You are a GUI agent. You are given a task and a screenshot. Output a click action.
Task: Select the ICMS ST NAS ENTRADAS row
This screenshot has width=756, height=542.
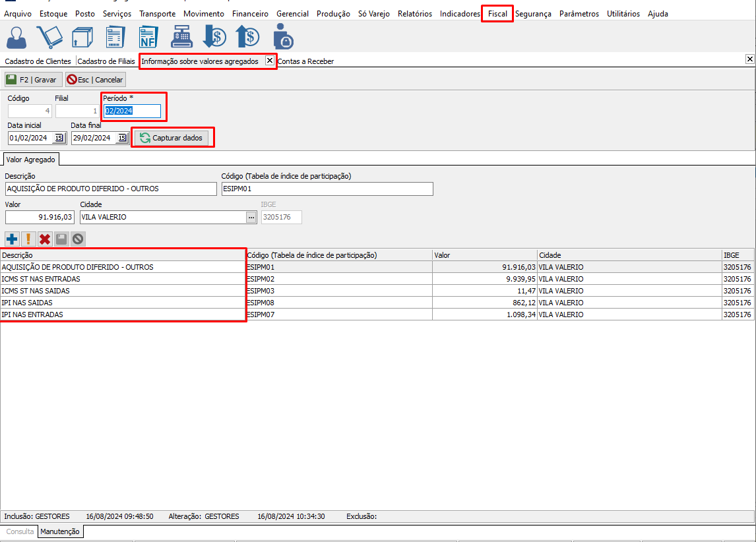tap(123, 279)
